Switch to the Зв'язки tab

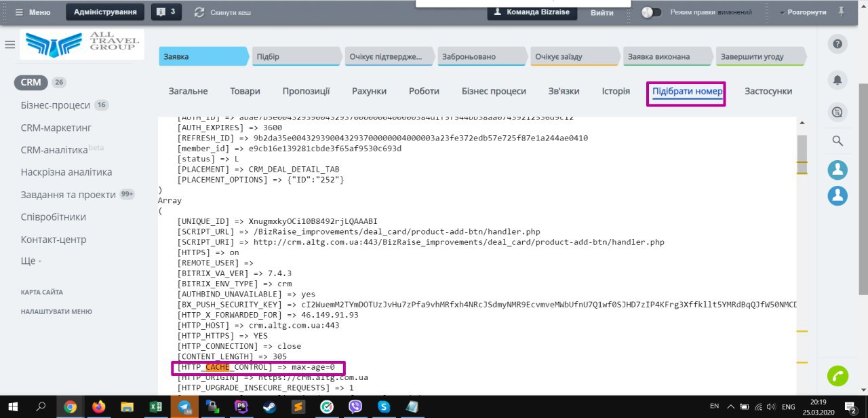pos(564,91)
